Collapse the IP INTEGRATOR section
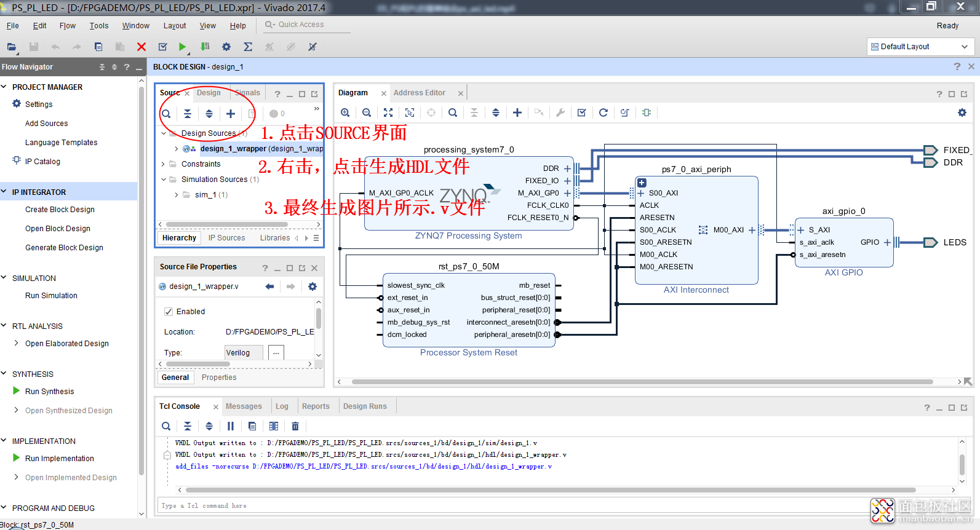 4,192
